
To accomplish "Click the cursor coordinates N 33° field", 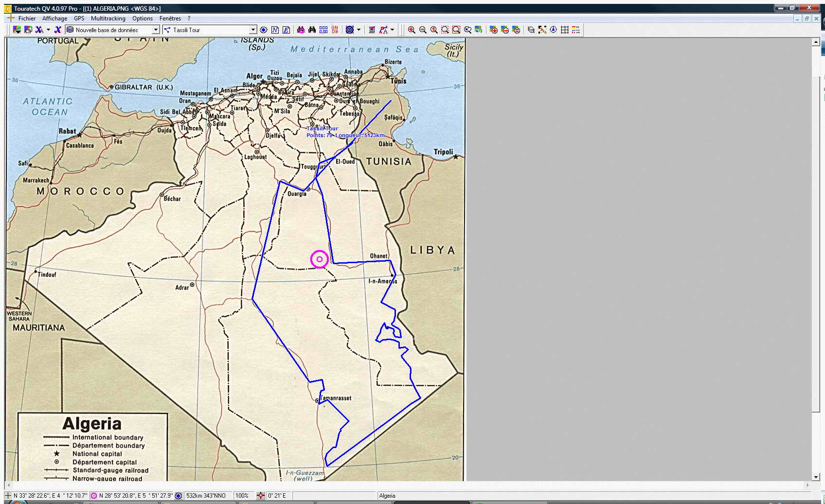I will (x=51, y=496).
